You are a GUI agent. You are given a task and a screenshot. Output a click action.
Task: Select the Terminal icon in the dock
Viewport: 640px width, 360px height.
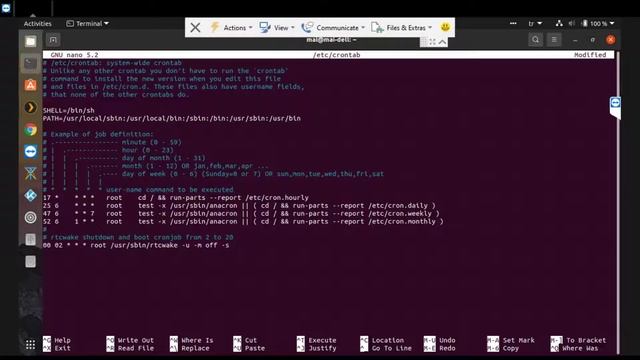[x=31, y=63]
